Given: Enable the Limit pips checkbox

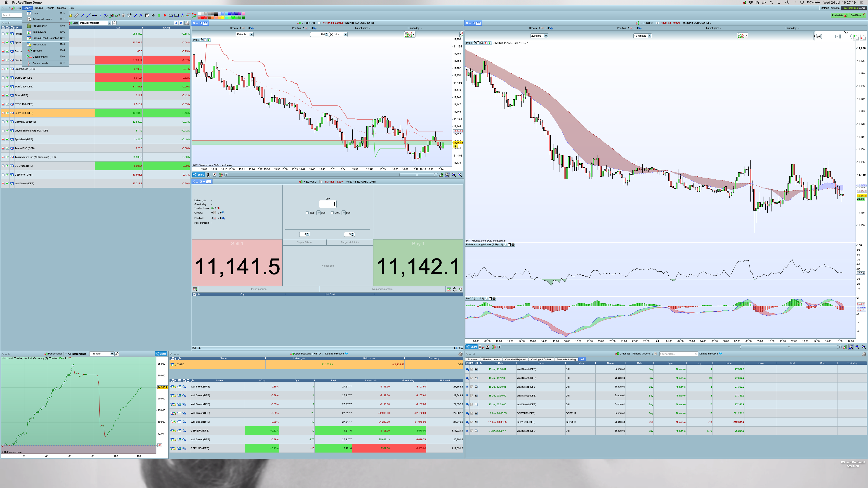Looking at the screenshot, I should pos(332,213).
